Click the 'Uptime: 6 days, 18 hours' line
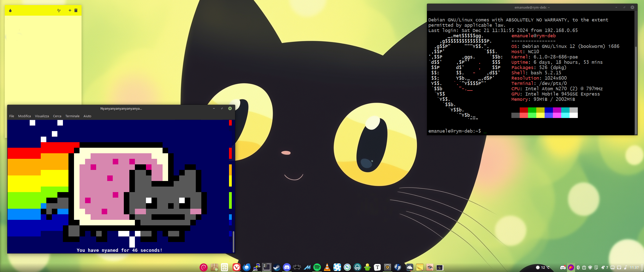The image size is (644, 272). pyautogui.click(x=557, y=62)
